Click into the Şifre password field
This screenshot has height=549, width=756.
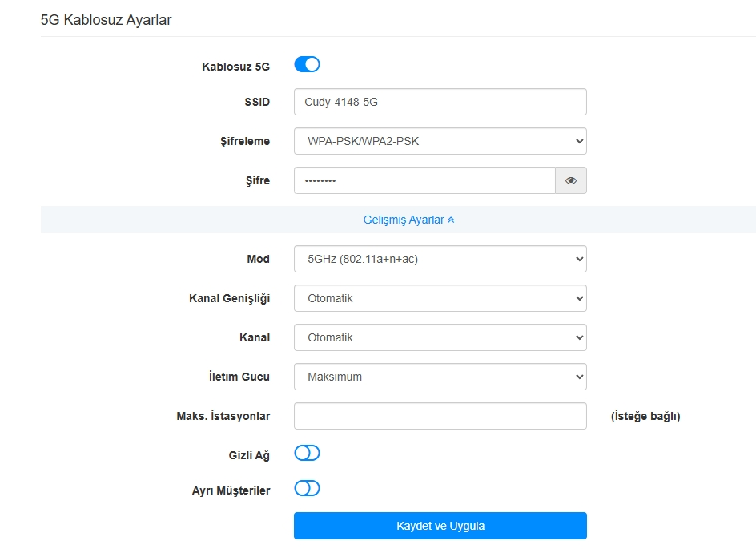pos(424,180)
